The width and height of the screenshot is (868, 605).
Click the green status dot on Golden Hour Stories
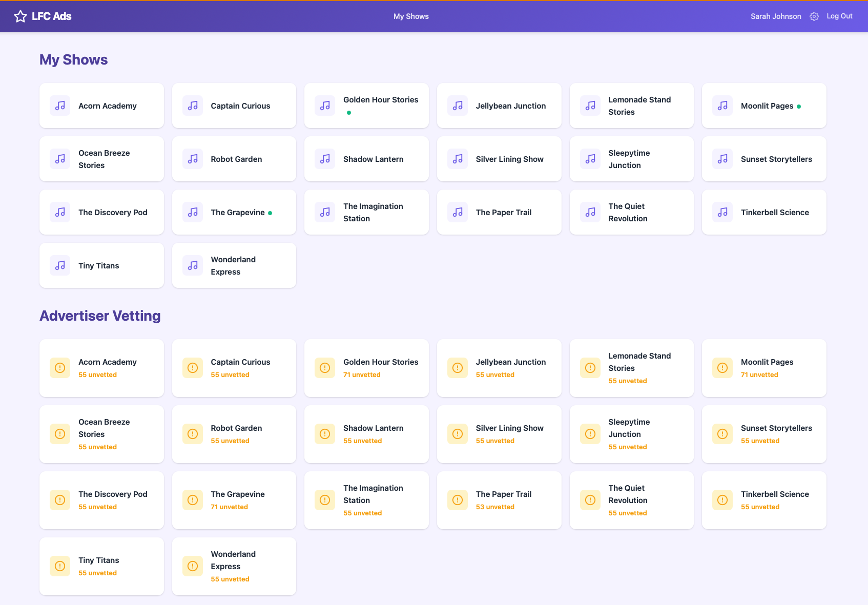point(349,112)
